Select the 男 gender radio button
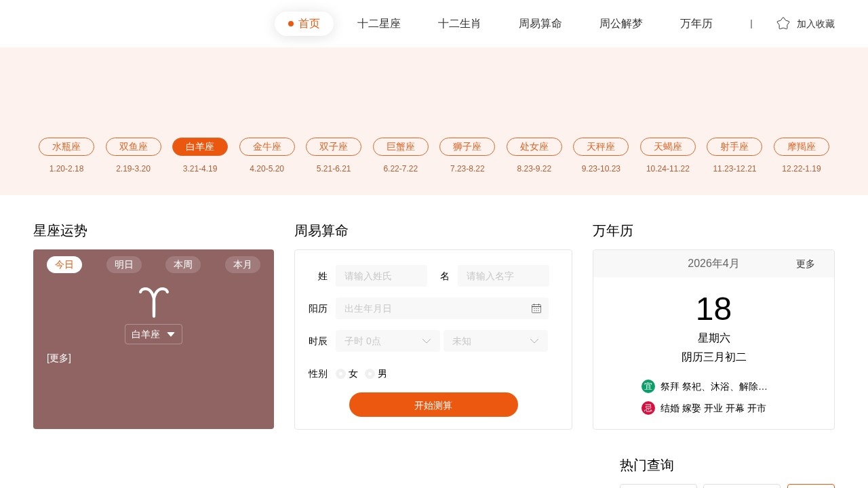Screen dimensions: 868x488 tap(370, 373)
